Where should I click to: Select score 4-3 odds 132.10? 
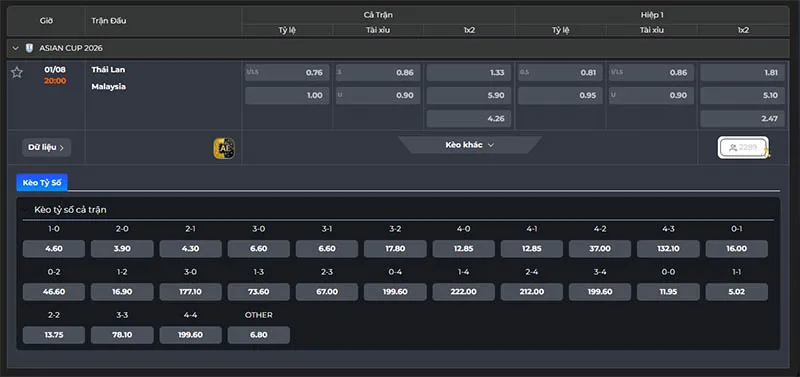[668, 249]
